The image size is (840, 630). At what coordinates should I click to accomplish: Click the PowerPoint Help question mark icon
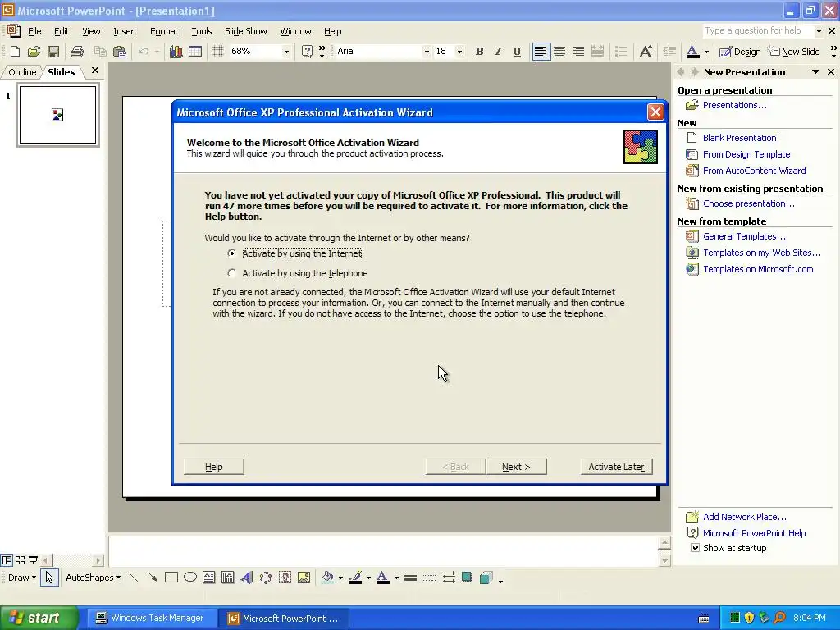click(x=307, y=52)
